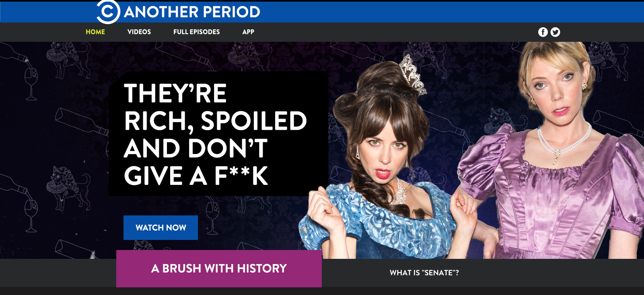Click the ANOTHER PERIOD show title
The width and height of the screenshot is (644, 295).
click(192, 12)
